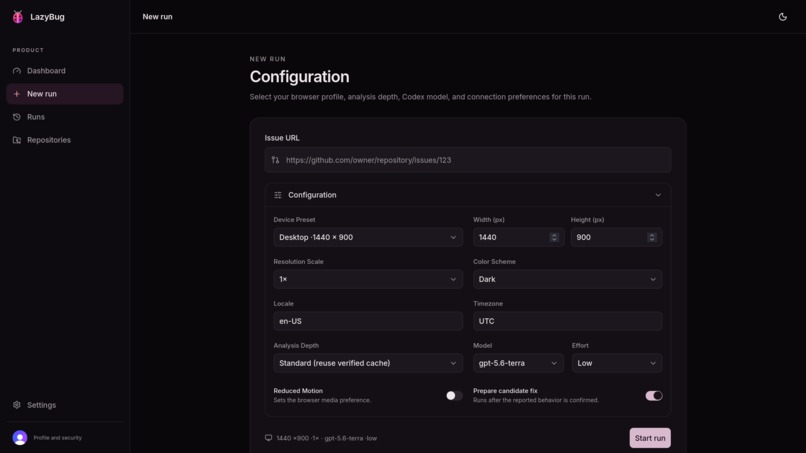Click the LazyBug brand name
The width and height of the screenshot is (806, 453).
(x=47, y=17)
